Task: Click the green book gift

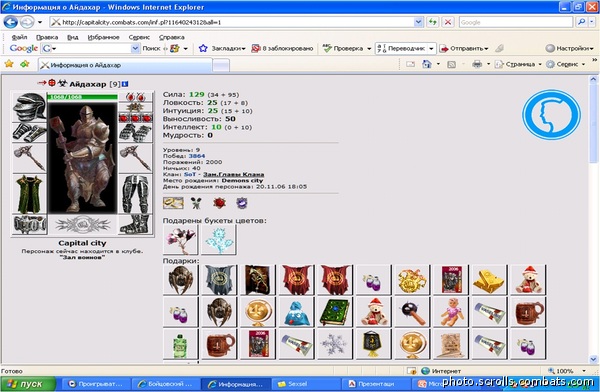Action: [334, 312]
